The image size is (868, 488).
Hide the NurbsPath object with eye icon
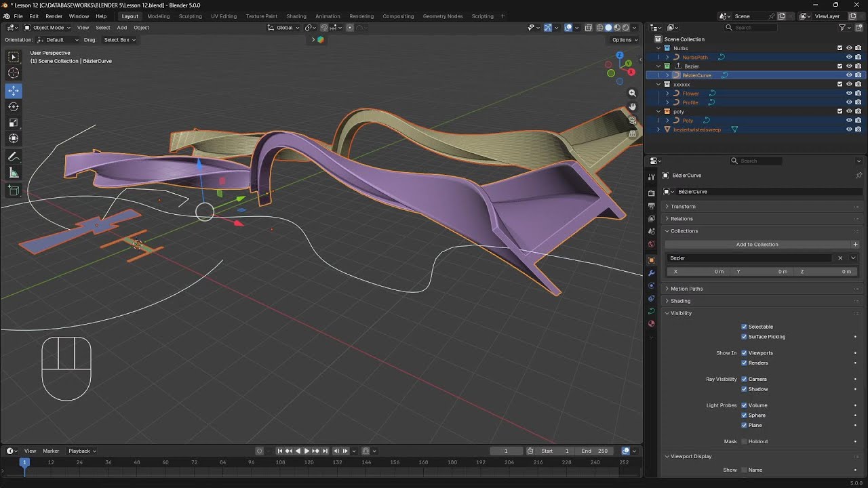849,58
